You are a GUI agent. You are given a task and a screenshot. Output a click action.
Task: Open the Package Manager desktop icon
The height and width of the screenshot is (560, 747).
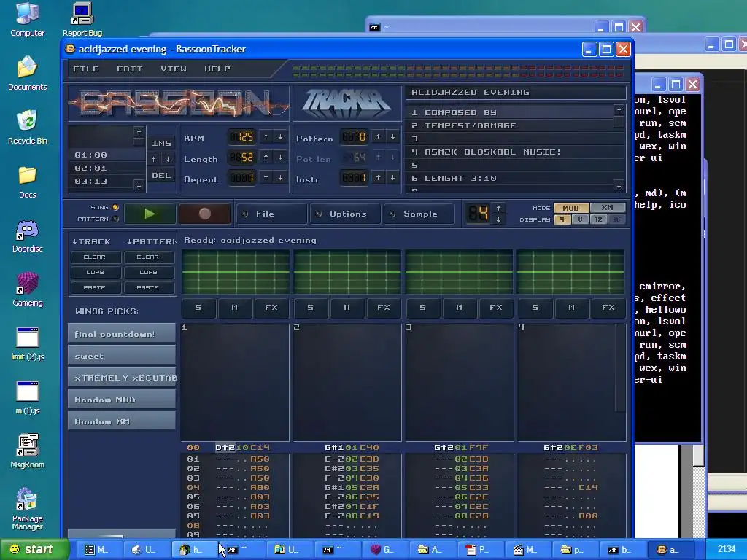point(27,508)
